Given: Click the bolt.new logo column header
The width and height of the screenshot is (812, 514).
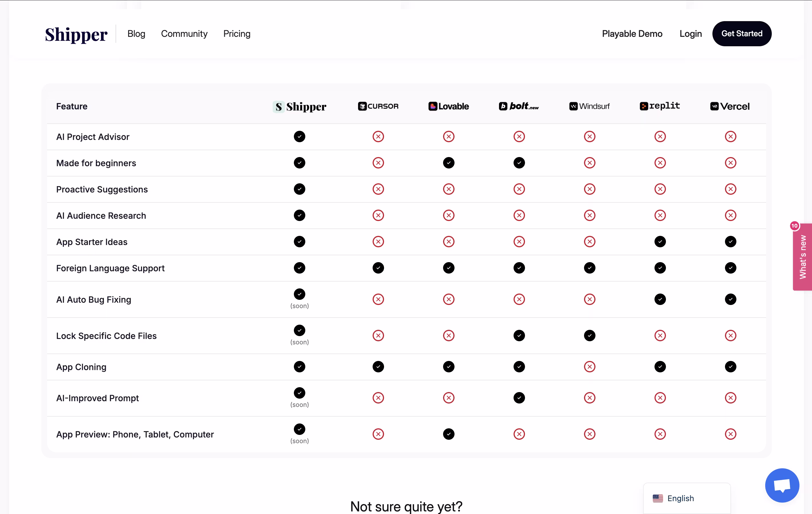Looking at the screenshot, I should 519,106.
